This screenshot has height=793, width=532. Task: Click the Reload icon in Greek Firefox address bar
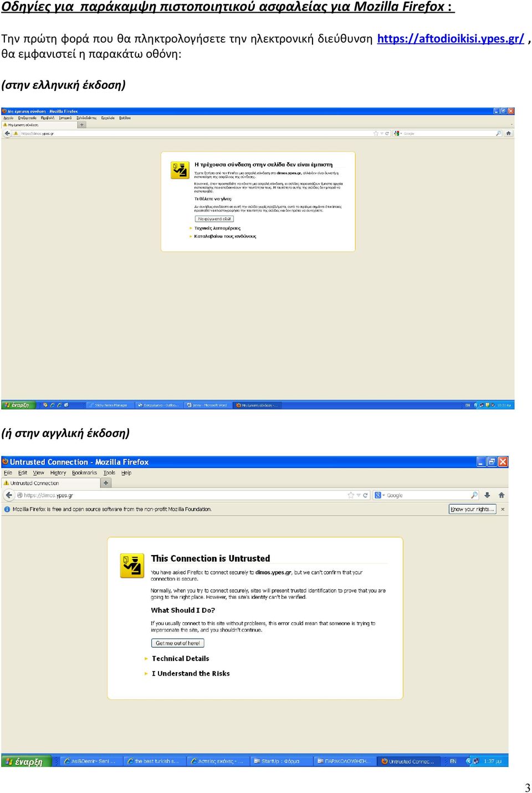387,134
